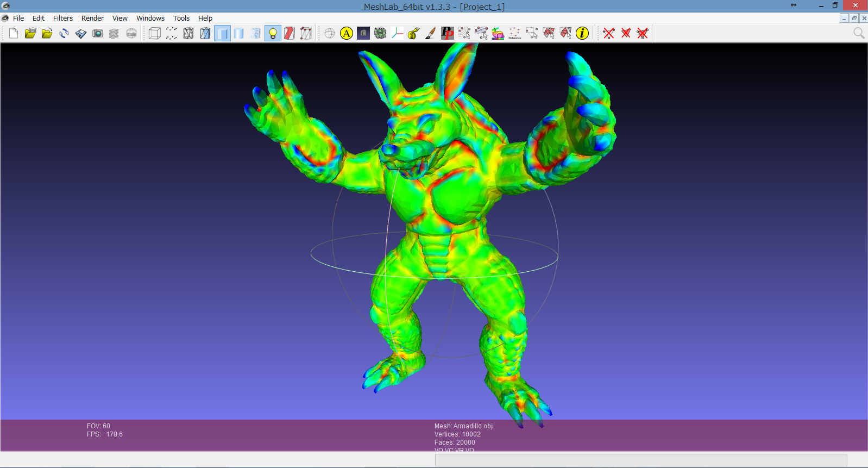Toggle the Texture render mode icon
868x468 pixels.
tap(256, 33)
